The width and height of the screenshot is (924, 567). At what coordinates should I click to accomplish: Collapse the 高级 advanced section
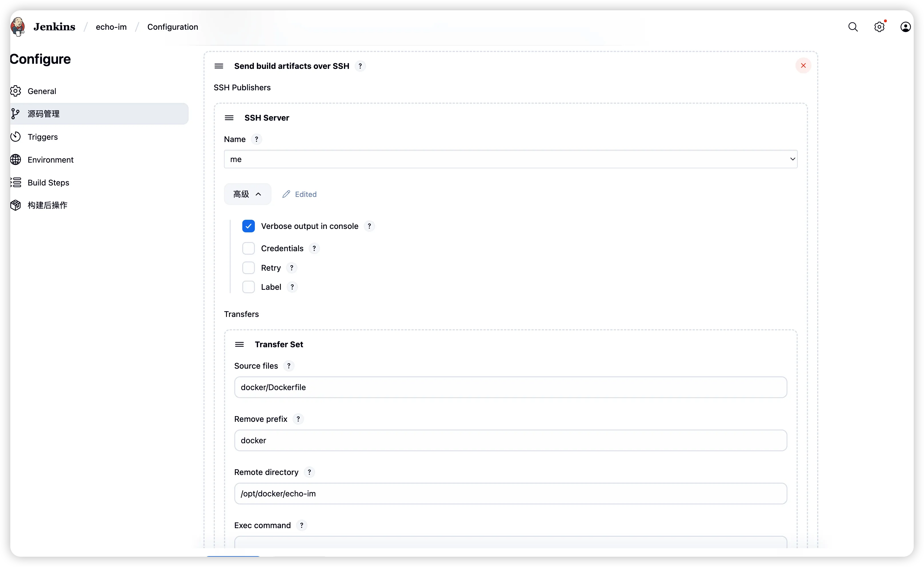(247, 194)
